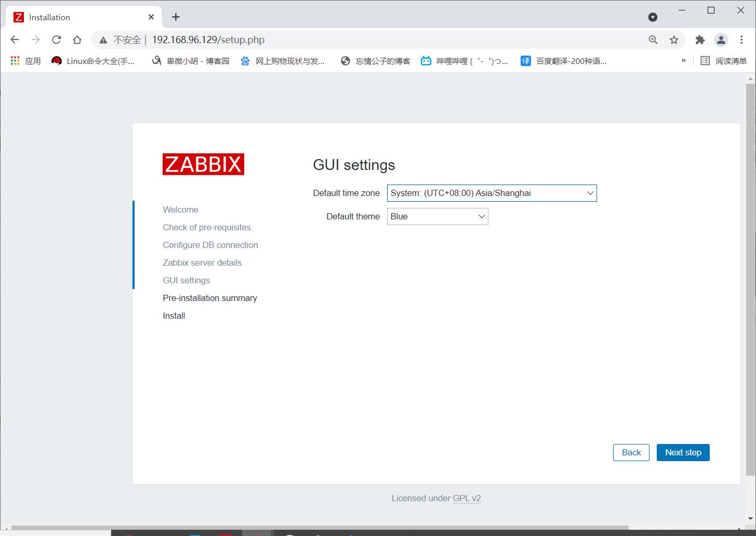Open the zoom magnifier icon in address bar
Screen dimensions: 756x536
[653, 40]
